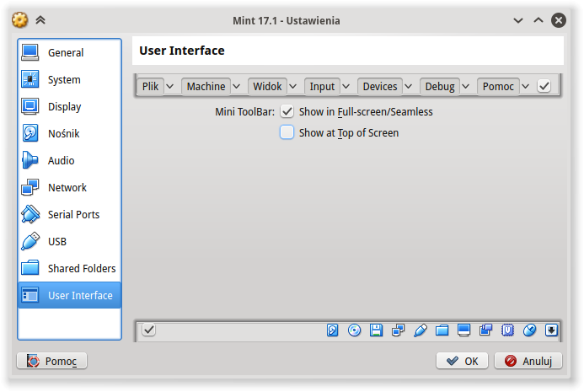The height and width of the screenshot is (392, 584).
Task: Toggle the mouse integration indicator in the status bar
Action: click(x=529, y=330)
